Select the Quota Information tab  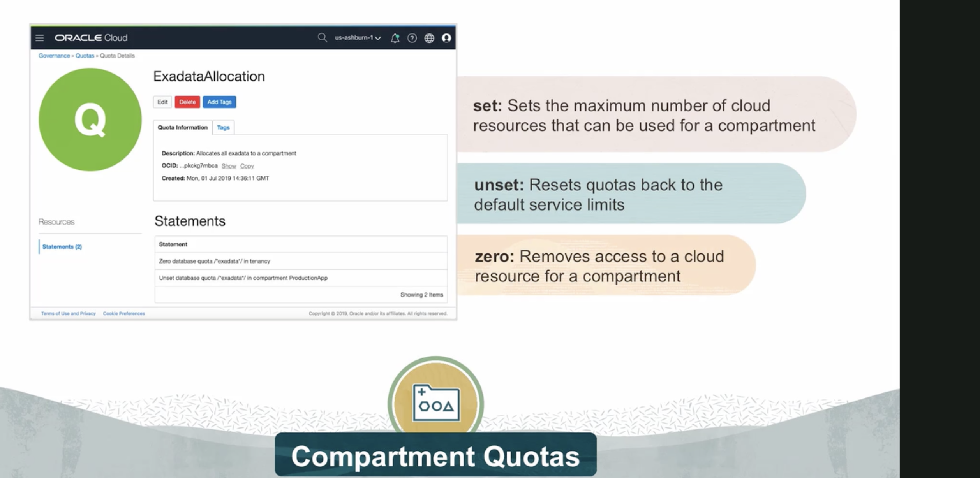(182, 127)
